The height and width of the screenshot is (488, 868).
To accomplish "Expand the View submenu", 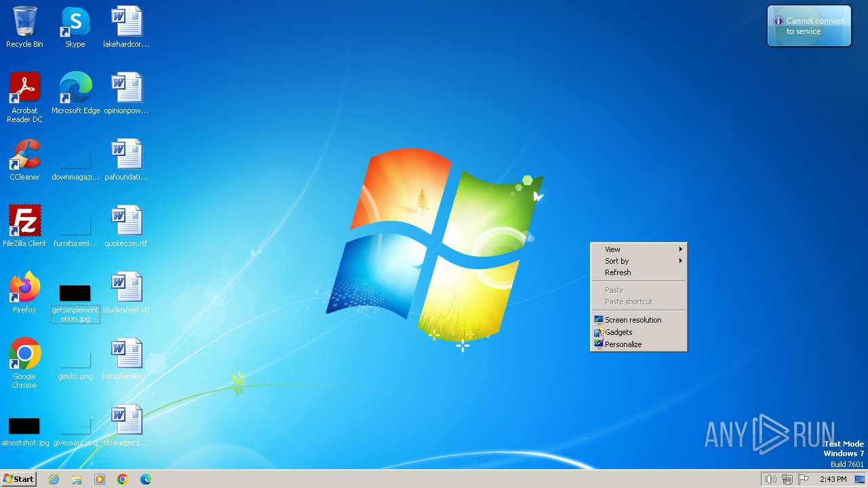I will 639,249.
